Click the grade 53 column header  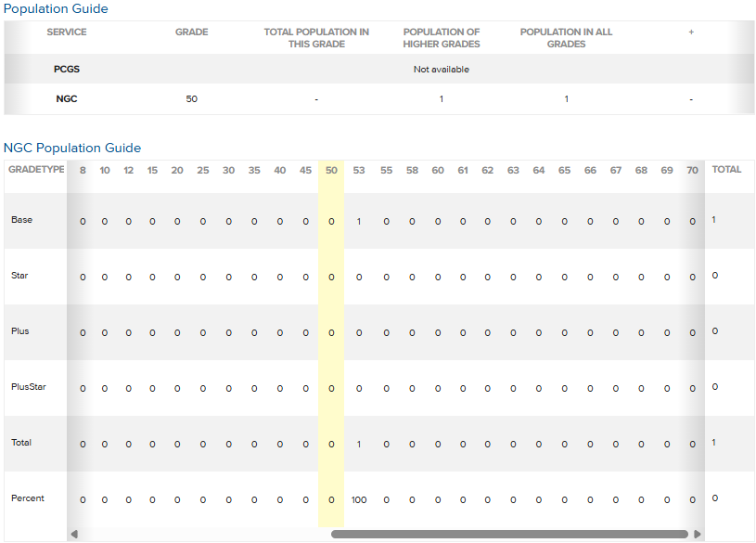pyautogui.click(x=359, y=171)
